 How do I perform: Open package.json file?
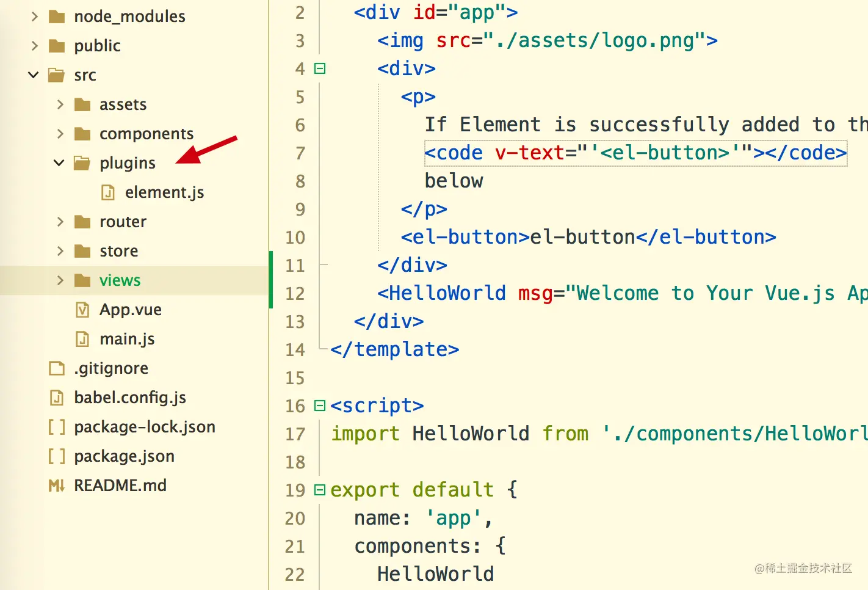point(124,456)
